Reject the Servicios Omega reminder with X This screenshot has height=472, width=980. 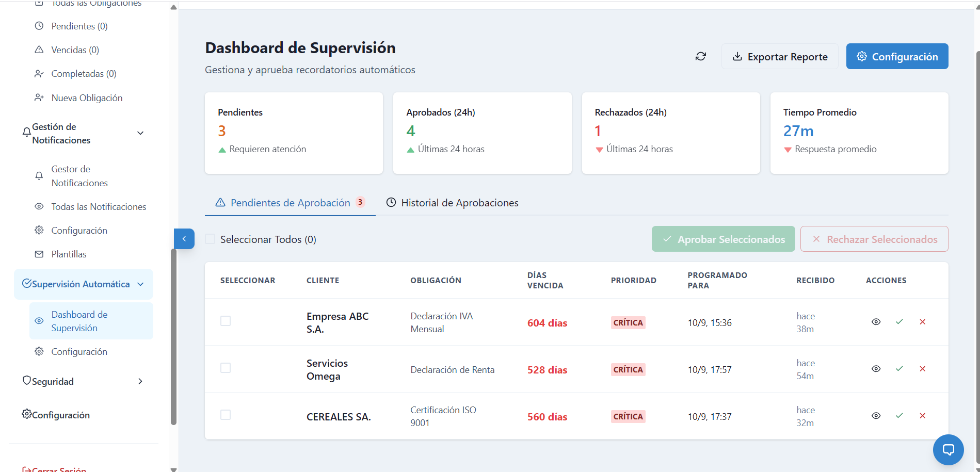point(922,369)
